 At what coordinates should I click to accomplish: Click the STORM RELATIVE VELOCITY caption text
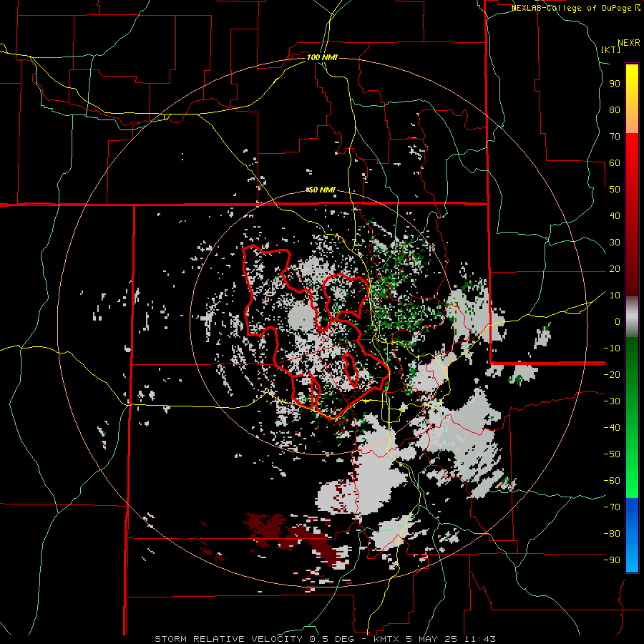[x=228, y=639]
